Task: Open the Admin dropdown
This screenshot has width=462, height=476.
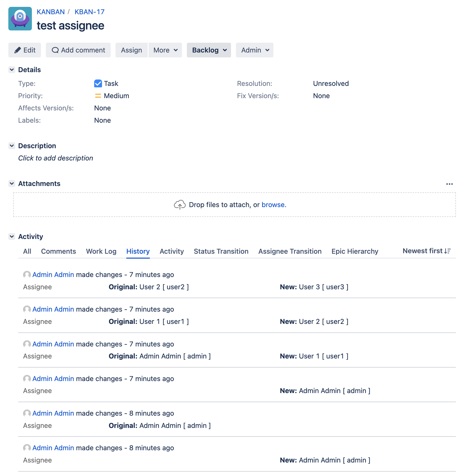Action: point(254,50)
